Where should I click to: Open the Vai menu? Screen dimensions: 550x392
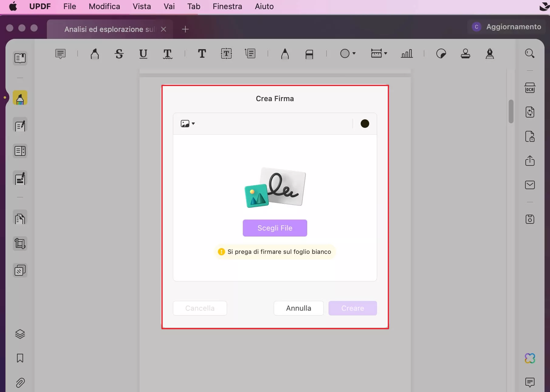click(169, 6)
